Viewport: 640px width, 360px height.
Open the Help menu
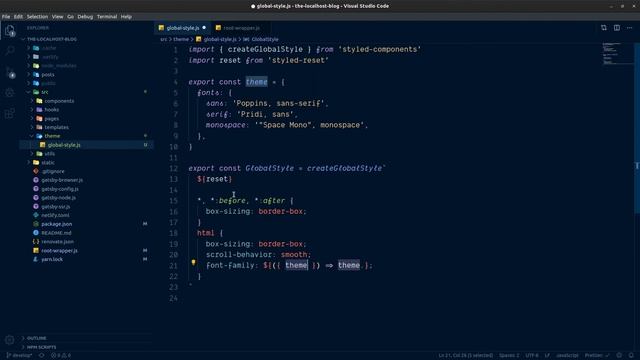click(x=126, y=17)
